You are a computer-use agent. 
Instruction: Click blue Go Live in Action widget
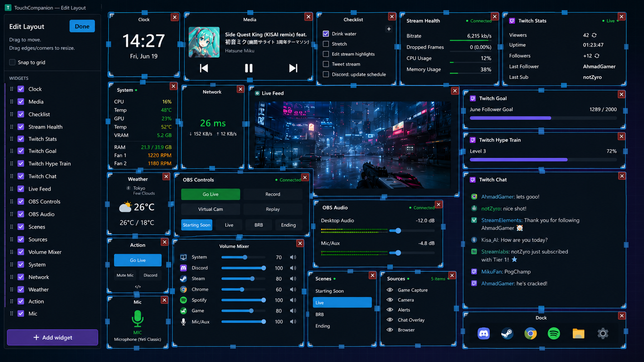138,260
